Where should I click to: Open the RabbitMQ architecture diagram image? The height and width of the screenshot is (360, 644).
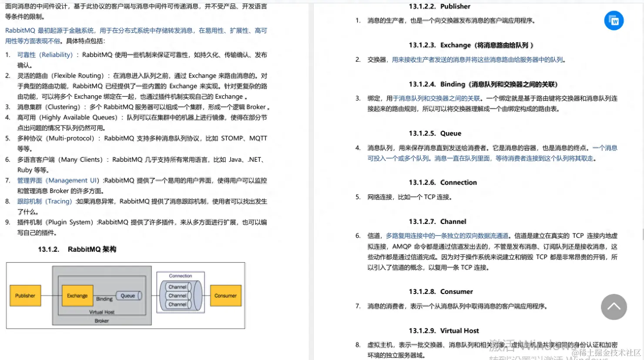point(126,295)
